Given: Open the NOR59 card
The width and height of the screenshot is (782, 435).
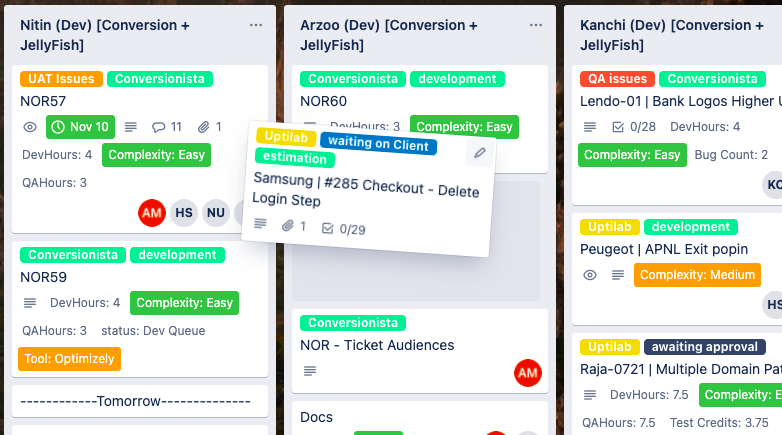Looking at the screenshot, I should 44,277.
